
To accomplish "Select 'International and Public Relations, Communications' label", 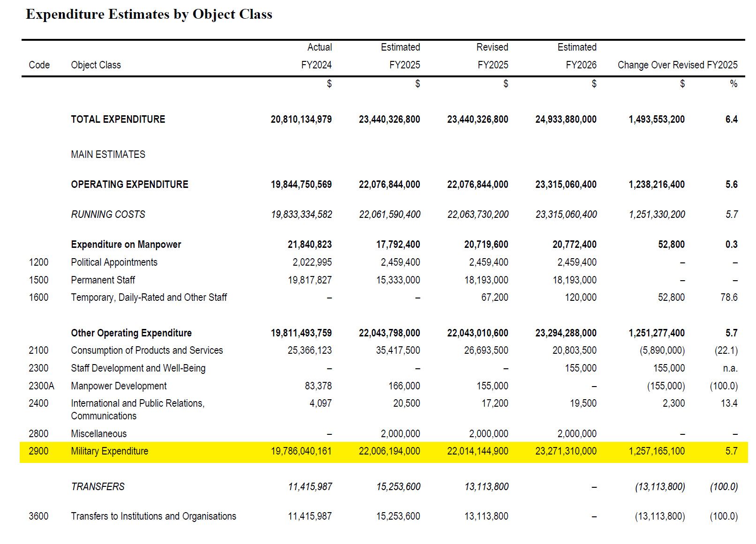I will click(137, 410).
